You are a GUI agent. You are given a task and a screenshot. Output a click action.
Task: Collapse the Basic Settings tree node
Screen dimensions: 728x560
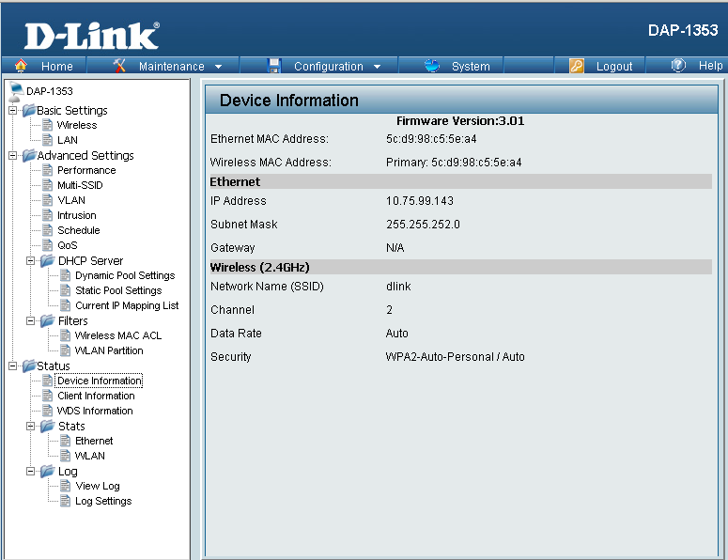(12, 111)
